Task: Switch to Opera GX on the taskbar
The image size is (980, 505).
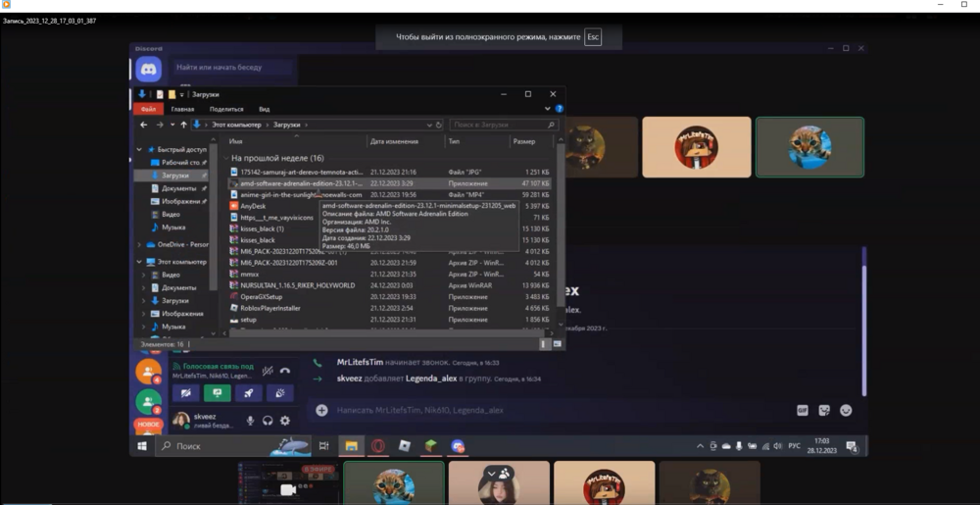Action: point(377,446)
